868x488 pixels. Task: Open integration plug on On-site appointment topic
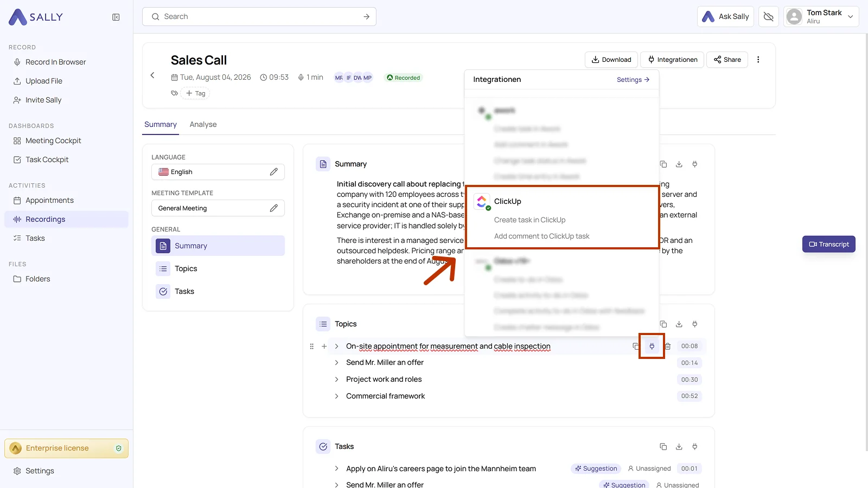652,346
